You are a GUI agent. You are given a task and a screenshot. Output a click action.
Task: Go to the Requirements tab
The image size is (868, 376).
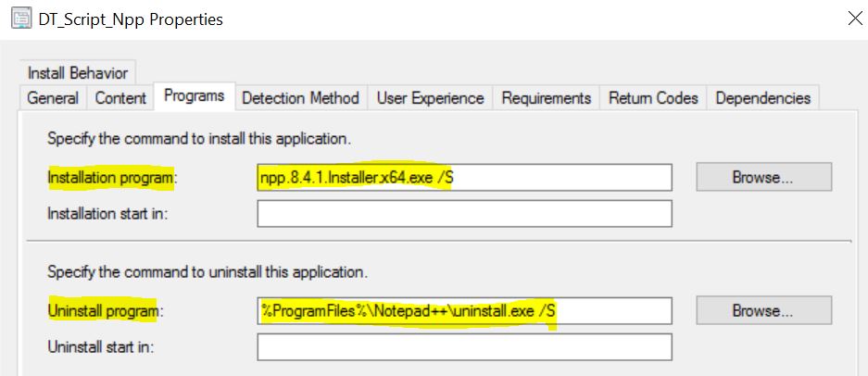(x=547, y=98)
